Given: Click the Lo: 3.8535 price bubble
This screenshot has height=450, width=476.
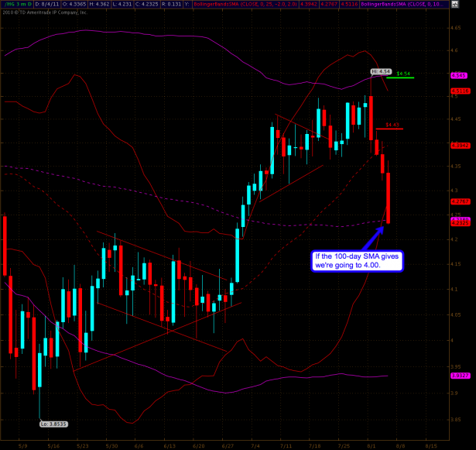Looking at the screenshot, I should coord(53,424).
